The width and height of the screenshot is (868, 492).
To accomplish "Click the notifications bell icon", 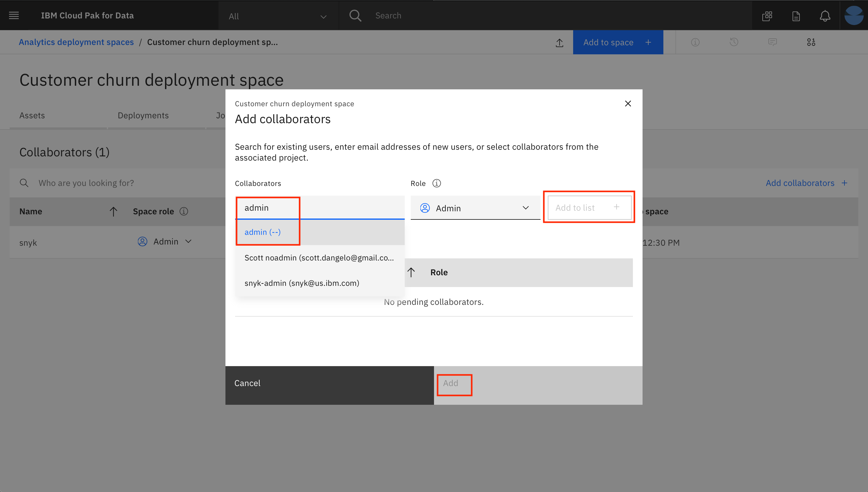I will 825,16.
